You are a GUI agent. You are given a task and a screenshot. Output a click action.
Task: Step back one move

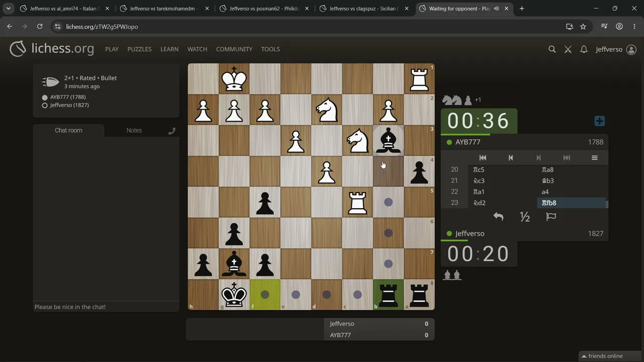(511, 158)
